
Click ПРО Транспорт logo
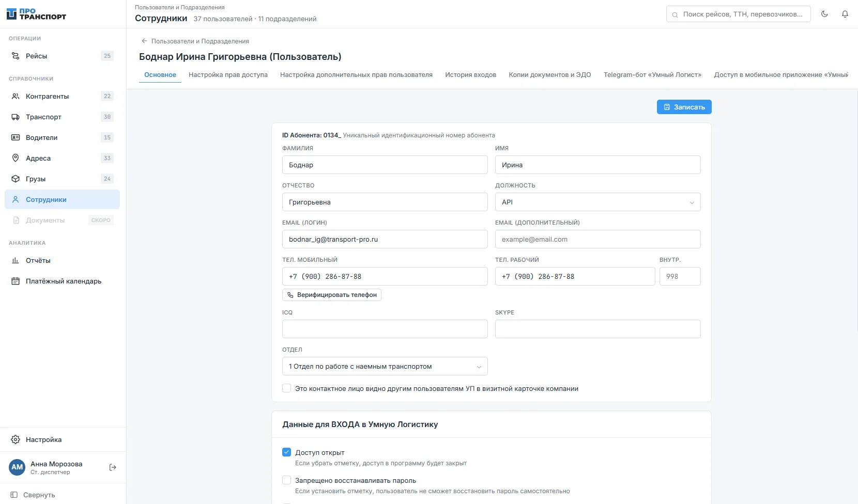tap(36, 14)
